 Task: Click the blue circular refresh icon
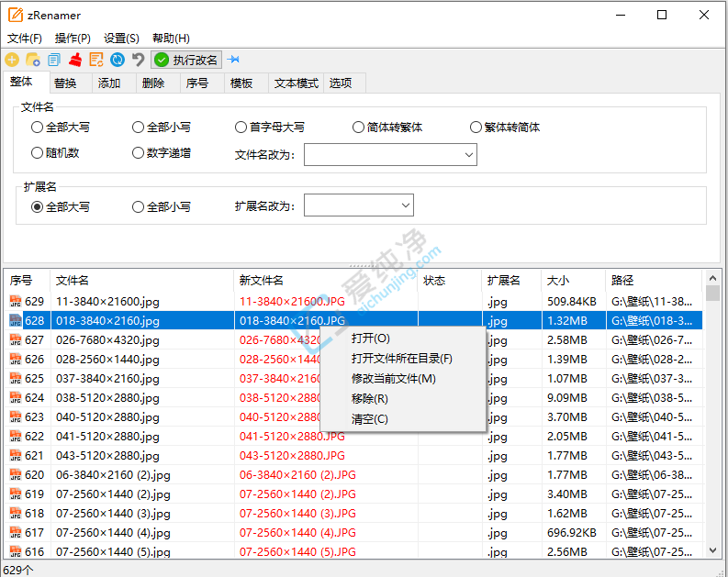tap(118, 60)
